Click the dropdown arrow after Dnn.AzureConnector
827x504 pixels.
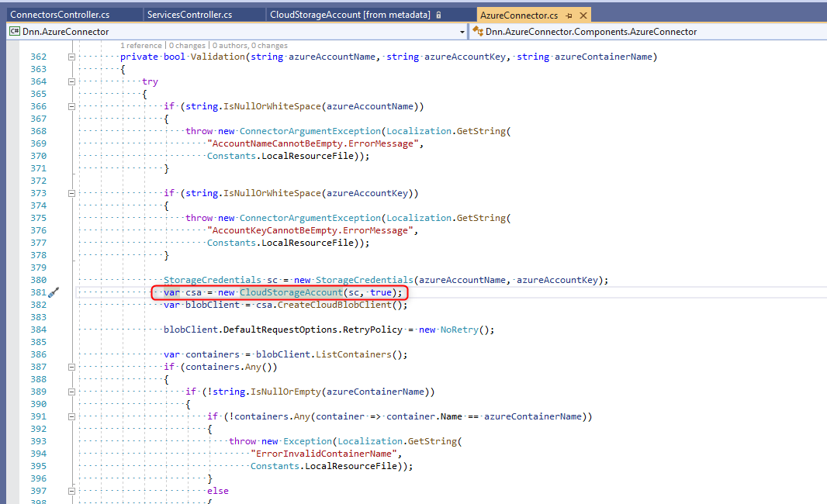463,32
